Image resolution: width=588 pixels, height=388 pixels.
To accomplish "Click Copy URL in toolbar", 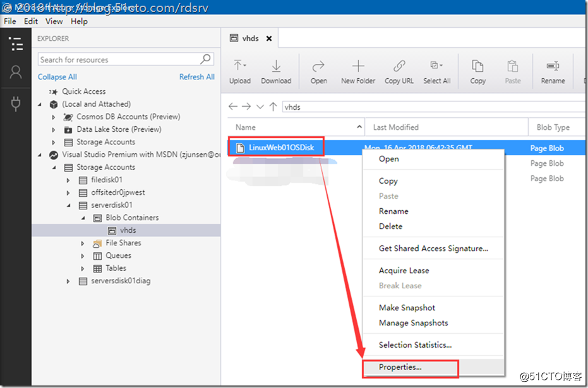I will [x=399, y=71].
